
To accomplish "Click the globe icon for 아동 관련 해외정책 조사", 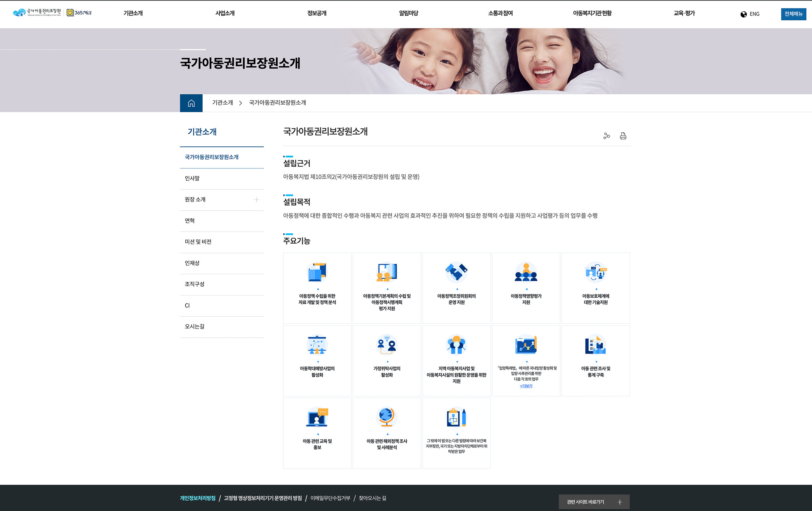I will pyautogui.click(x=387, y=417).
